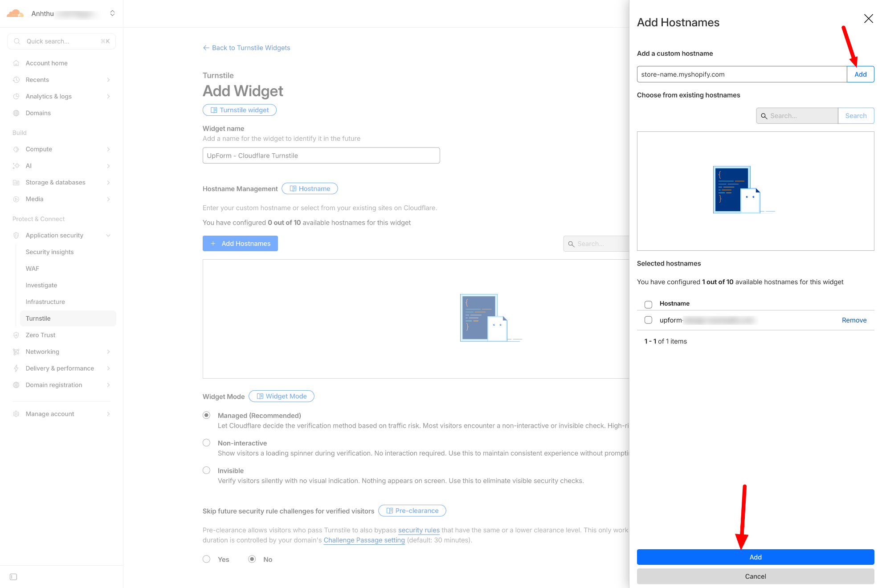Close the Add Hostnames panel
Screen dimensions: 882x588
[x=868, y=18]
